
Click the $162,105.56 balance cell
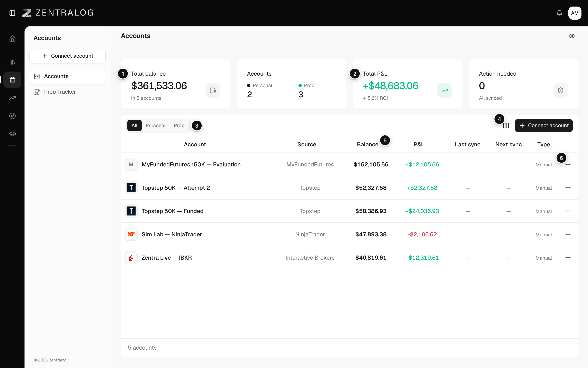(371, 165)
